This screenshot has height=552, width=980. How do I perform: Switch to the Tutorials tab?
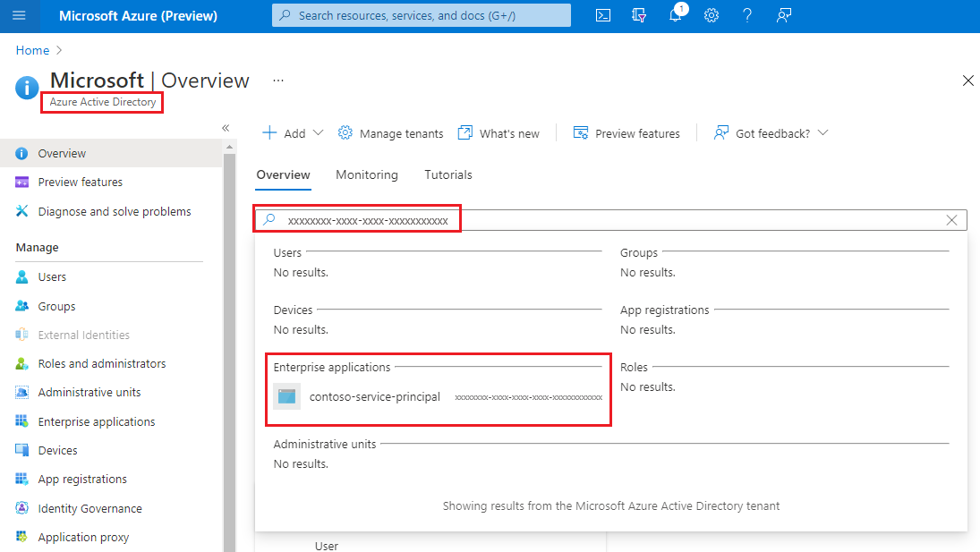(x=447, y=174)
